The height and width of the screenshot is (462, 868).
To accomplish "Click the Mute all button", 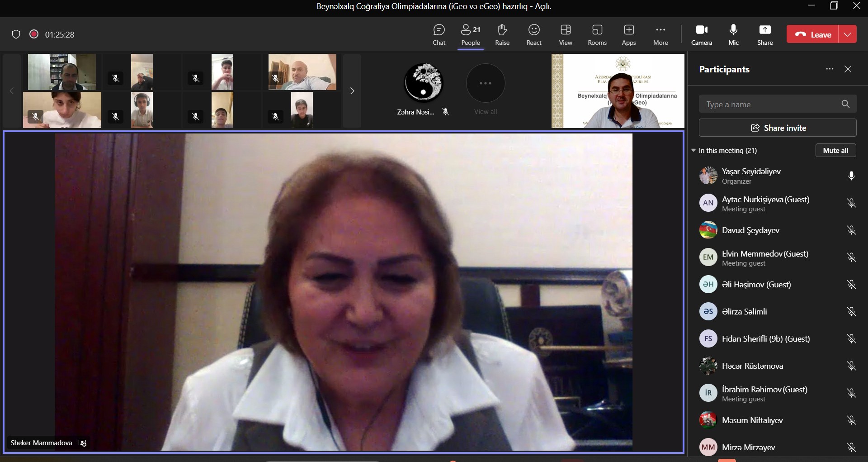I will pyautogui.click(x=835, y=151).
